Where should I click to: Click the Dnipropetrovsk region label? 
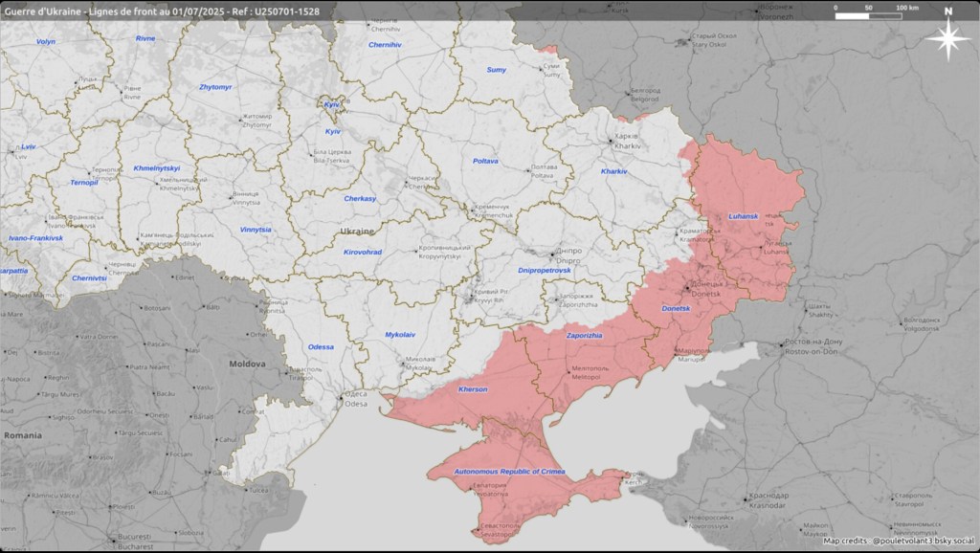coord(544,271)
